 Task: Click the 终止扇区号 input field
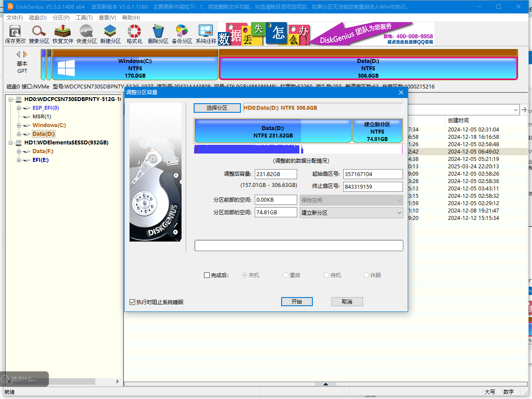point(373,186)
